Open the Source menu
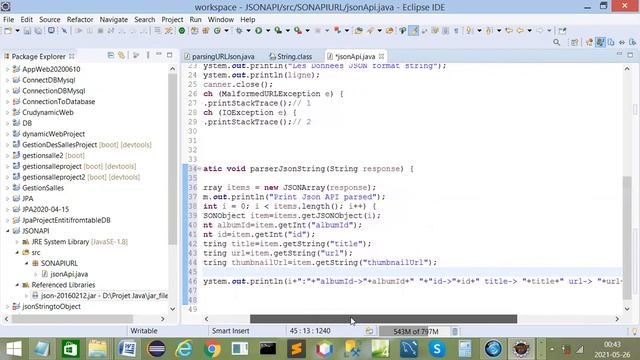This screenshot has width=640, height=360. click(49, 20)
